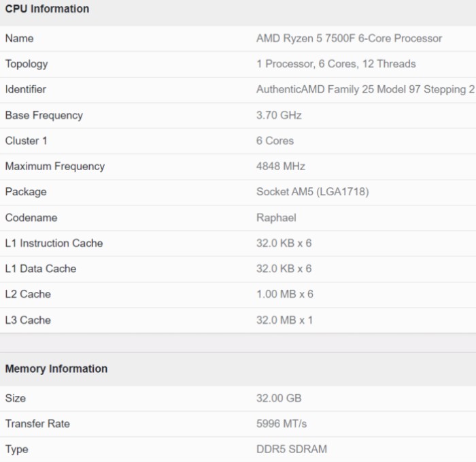Click the DDR5 SDRAM memory type value
This screenshot has width=476, height=462.
(x=291, y=449)
